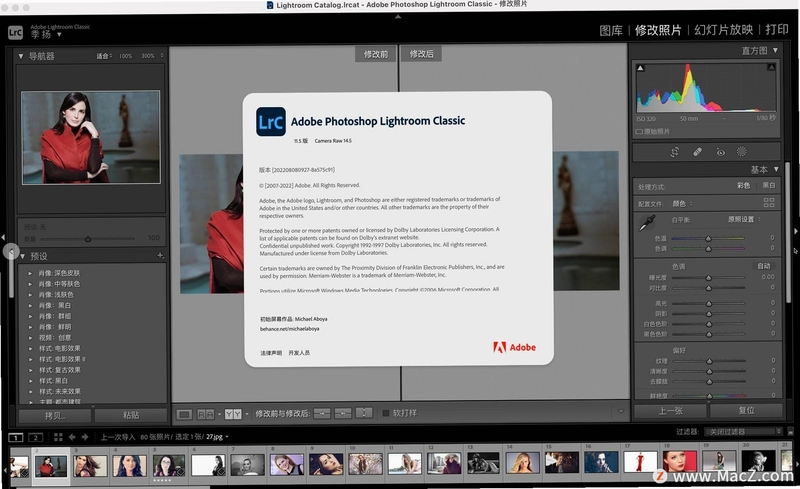Open grid view from the filmstrip bar
This screenshot has height=489, width=800.
tap(58, 437)
